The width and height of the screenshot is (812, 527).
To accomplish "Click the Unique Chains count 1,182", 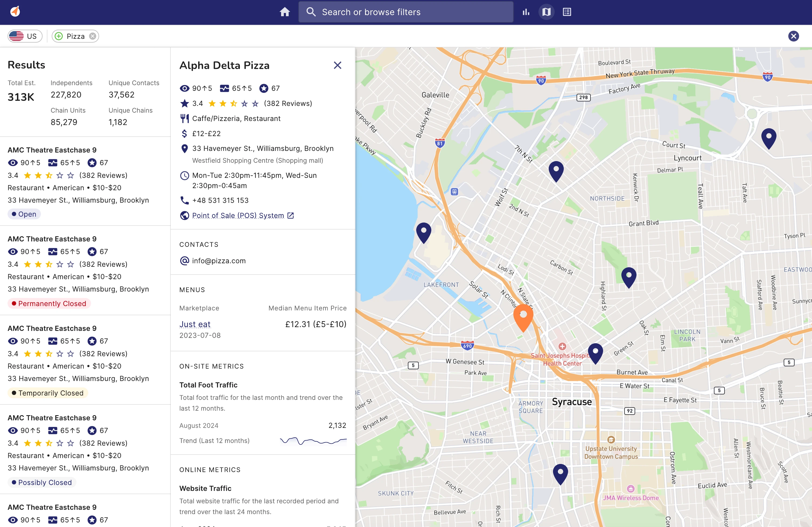I will [x=118, y=122].
